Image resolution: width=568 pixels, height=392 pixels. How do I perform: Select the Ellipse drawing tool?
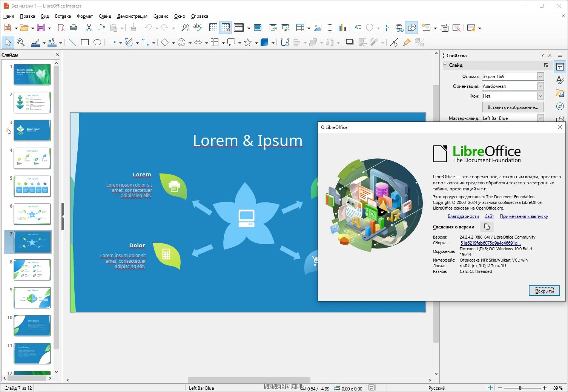click(x=97, y=43)
